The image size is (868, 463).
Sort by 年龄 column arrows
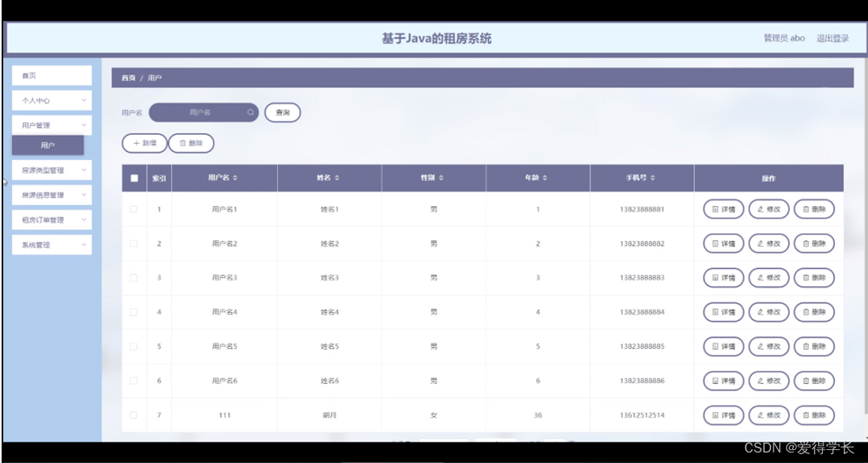click(x=545, y=178)
